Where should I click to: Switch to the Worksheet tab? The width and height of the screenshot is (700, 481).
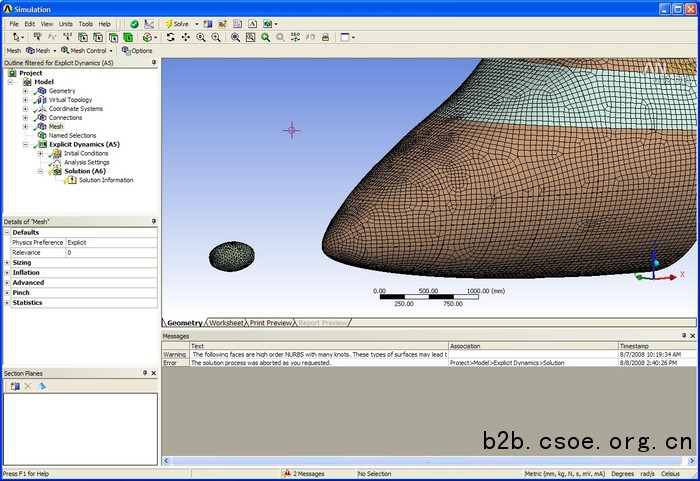coord(226,323)
